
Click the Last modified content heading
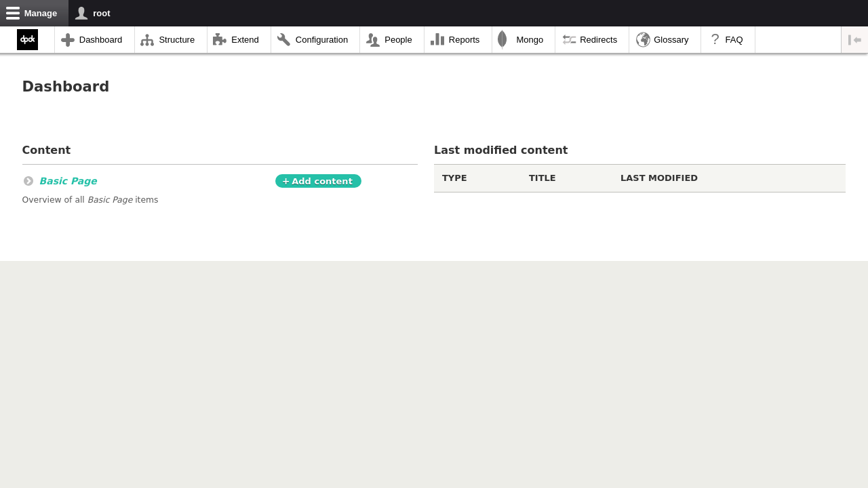[500, 150]
